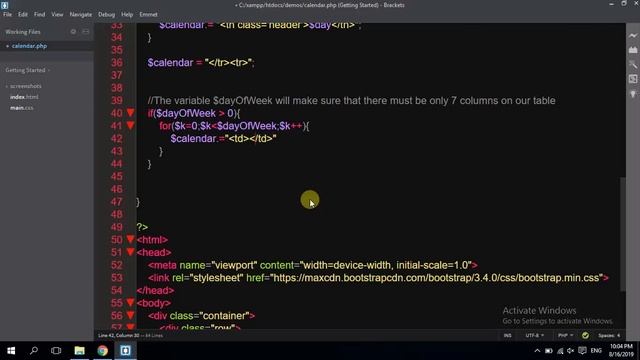Click the Brackets app icon in title bar

4,5
